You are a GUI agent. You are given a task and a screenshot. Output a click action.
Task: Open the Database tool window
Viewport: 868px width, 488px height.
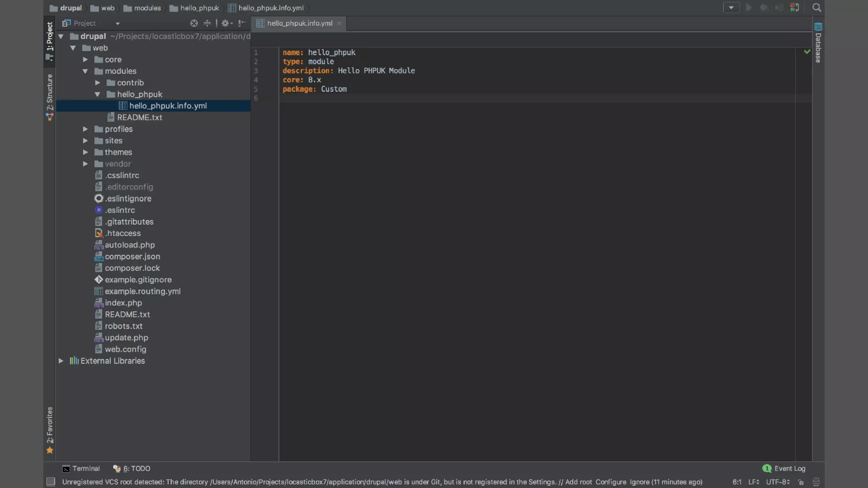[x=818, y=43]
